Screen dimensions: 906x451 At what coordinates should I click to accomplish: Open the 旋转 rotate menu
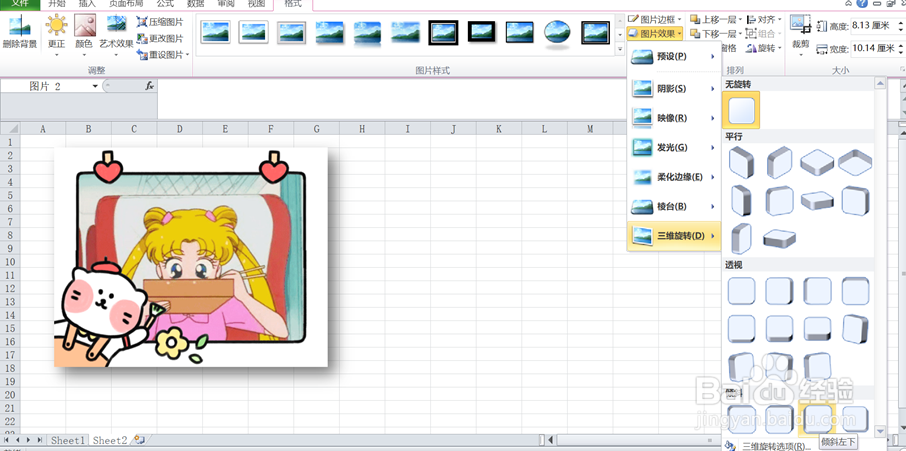[x=764, y=48]
